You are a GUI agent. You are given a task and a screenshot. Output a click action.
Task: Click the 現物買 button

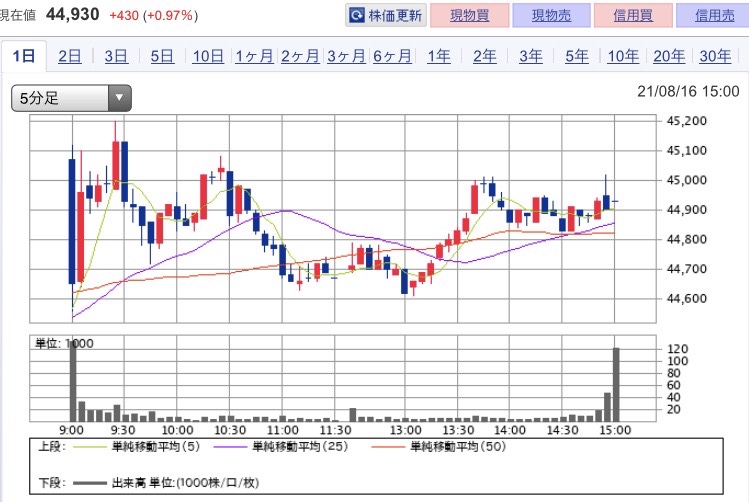(470, 15)
